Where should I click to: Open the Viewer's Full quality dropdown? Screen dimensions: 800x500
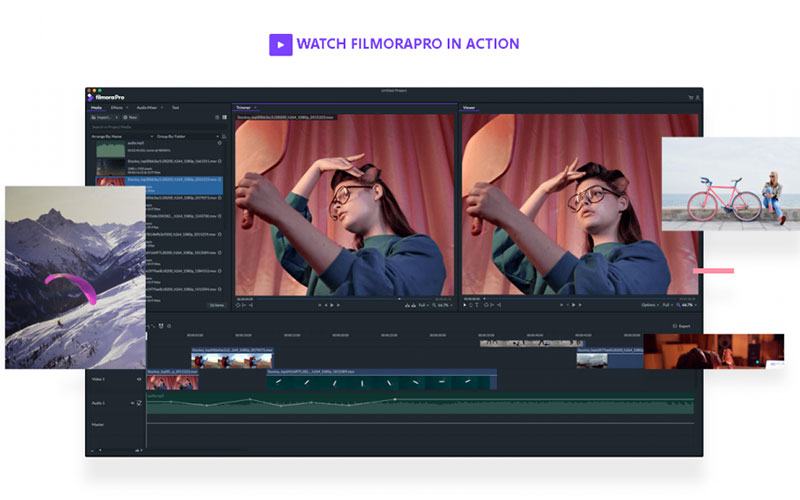click(x=667, y=305)
